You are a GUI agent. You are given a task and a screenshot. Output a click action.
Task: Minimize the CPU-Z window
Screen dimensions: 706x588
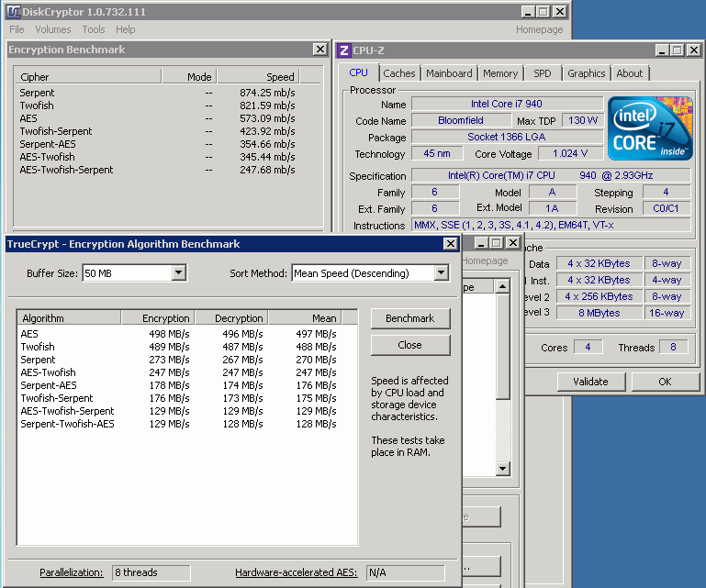[661, 50]
